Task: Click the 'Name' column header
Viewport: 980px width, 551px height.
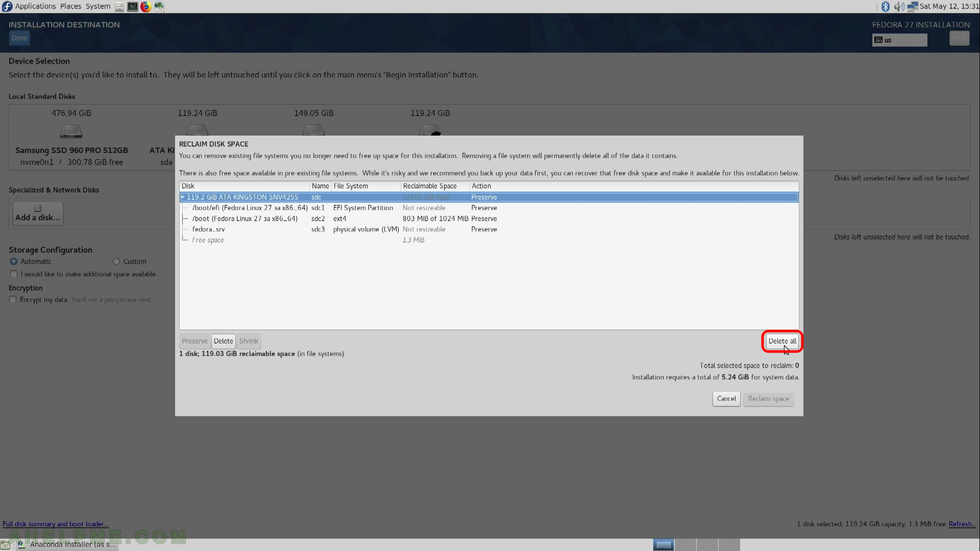Action: pos(321,186)
